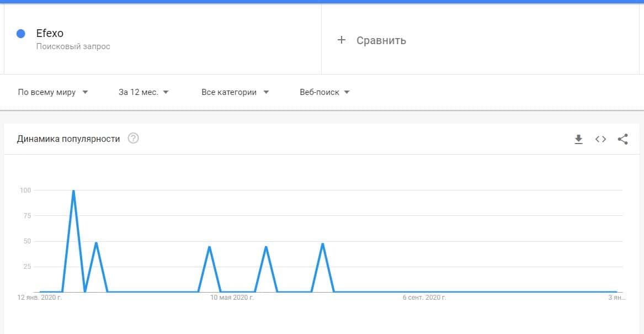The height and width of the screenshot is (334, 644).
Task: Click the Поисковый запрос subtitle text
Action: pyautogui.click(x=73, y=46)
